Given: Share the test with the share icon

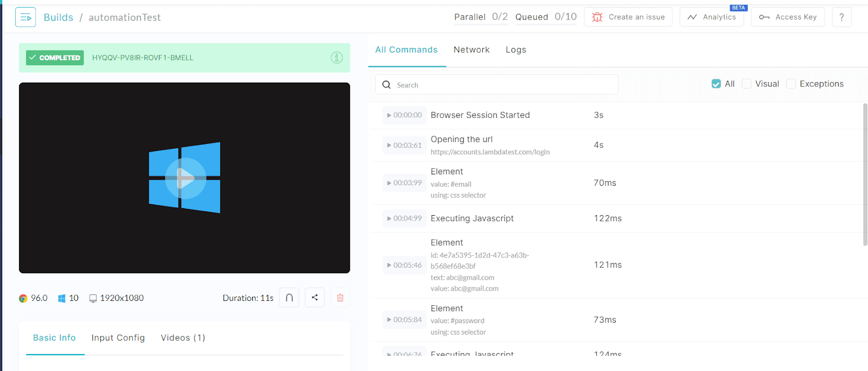Looking at the screenshot, I should click(315, 298).
